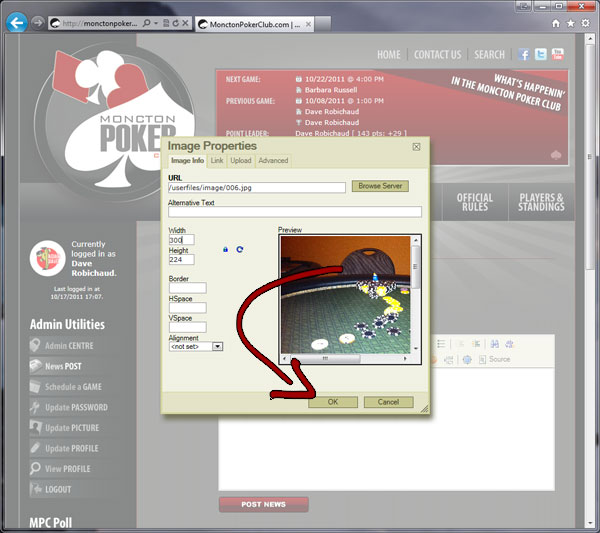600x533 pixels.
Task: Click the Width field showing 300
Action: pyautogui.click(x=181, y=240)
